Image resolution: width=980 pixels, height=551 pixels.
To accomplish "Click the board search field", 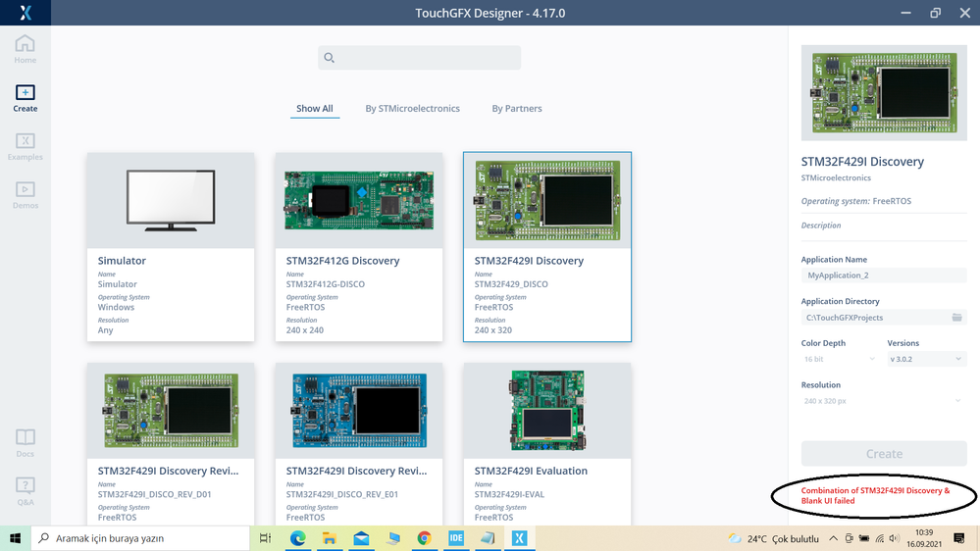I will pos(420,58).
